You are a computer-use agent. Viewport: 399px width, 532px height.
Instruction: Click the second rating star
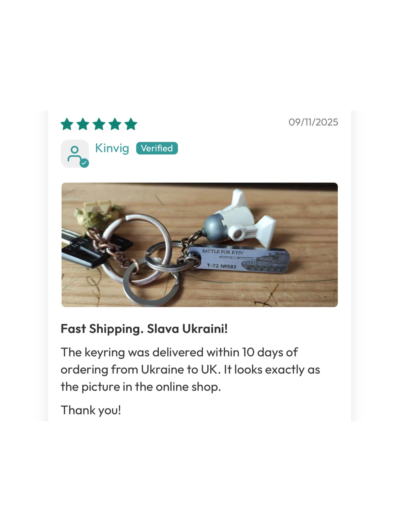click(83, 124)
